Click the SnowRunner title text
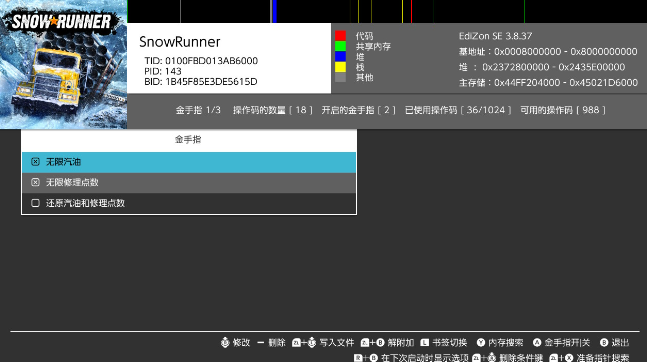 (179, 42)
